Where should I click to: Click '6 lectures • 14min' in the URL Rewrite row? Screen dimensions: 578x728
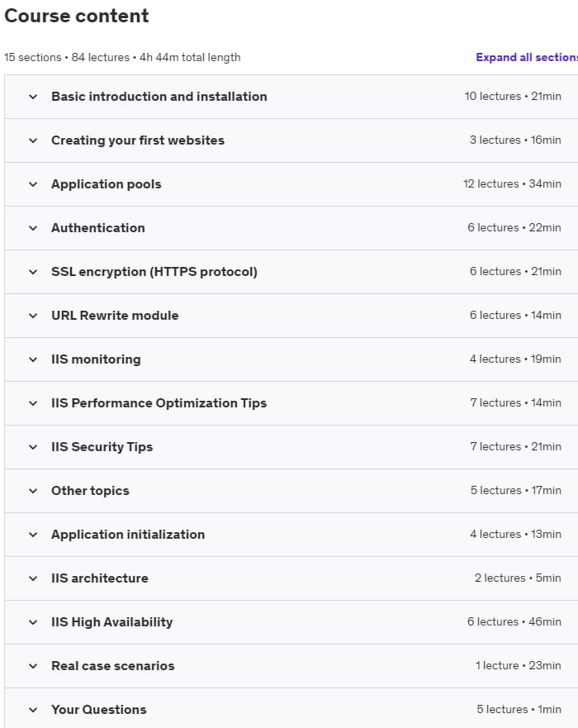click(515, 316)
